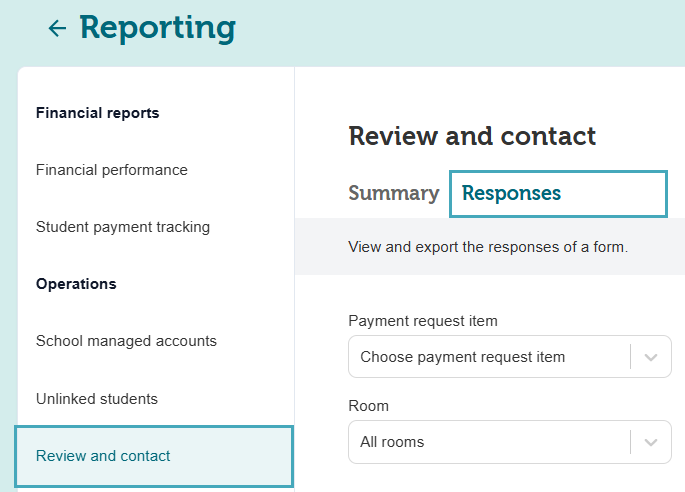Viewport: 685px width, 492px height.
Task: Click the Room field label
Action: point(368,406)
